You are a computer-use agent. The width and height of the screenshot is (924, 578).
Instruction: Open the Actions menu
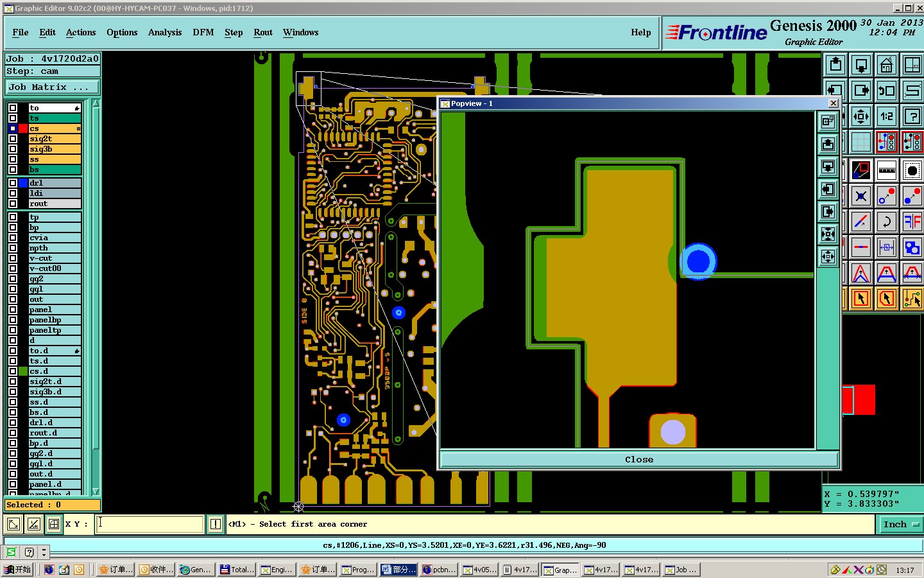point(81,32)
